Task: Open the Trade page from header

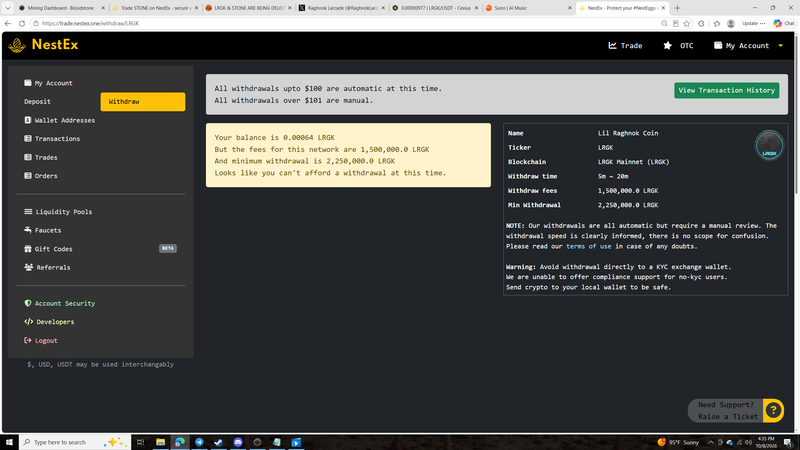Action: click(625, 45)
